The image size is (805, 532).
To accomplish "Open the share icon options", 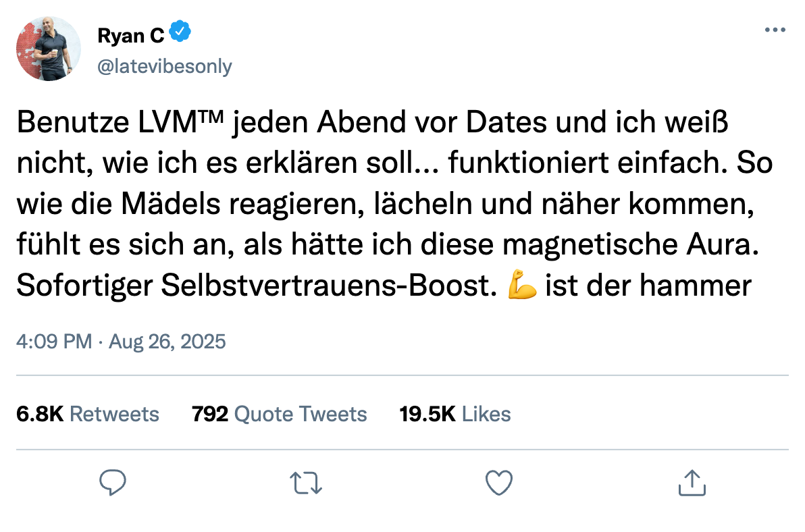I will coord(692,482).
